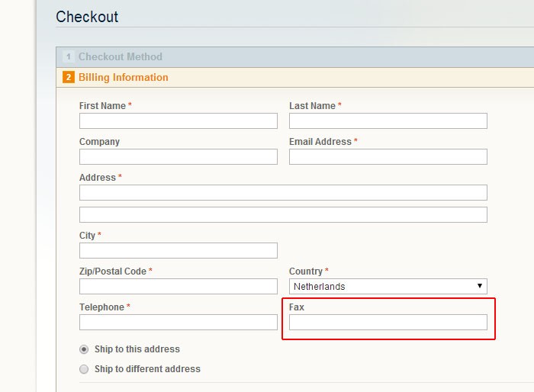Click the Telephone input field
Viewport: 534px width, 392px height.
point(179,322)
